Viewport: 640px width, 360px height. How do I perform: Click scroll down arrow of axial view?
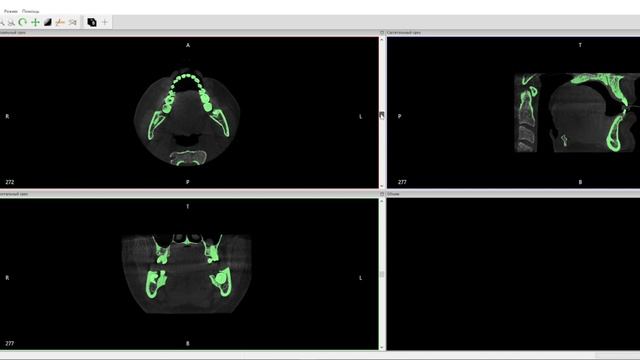pos(382,186)
